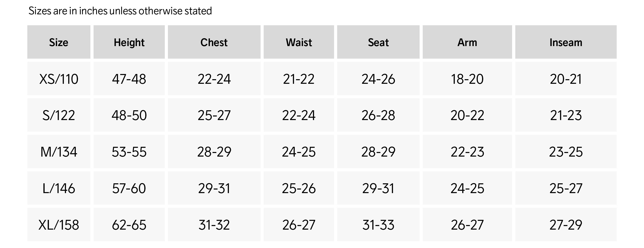Click the Seat column header
Image resolution: width=644 pixels, height=248 pixels.
tap(378, 42)
